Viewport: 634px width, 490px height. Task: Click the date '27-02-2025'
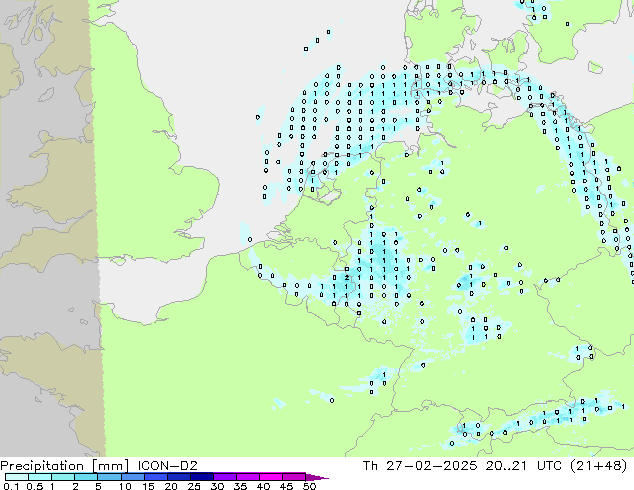pos(431,466)
